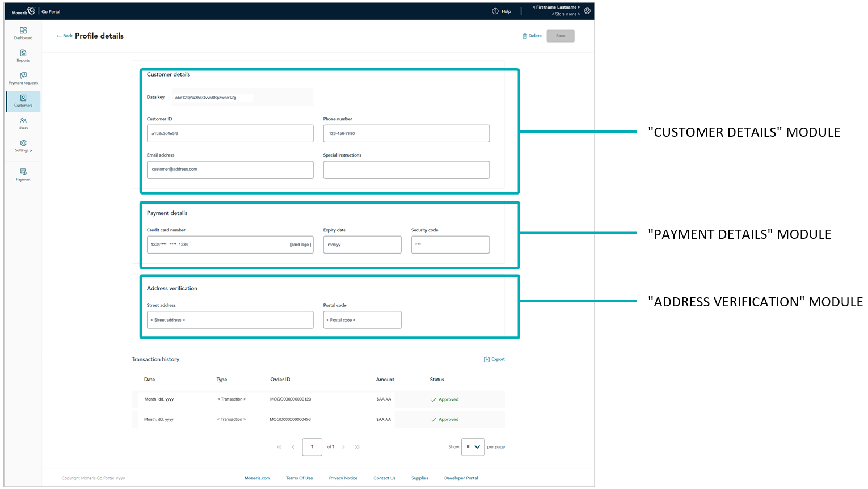This screenshot has height=489, width=868.
Task: Jump to first page of transactions
Action: point(279,447)
